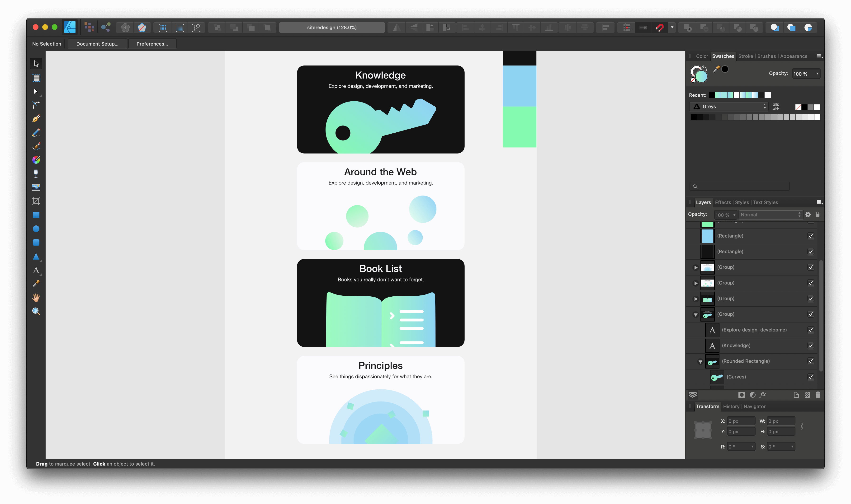Select the Zoom tool
The image size is (851, 504).
coord(36,311)
